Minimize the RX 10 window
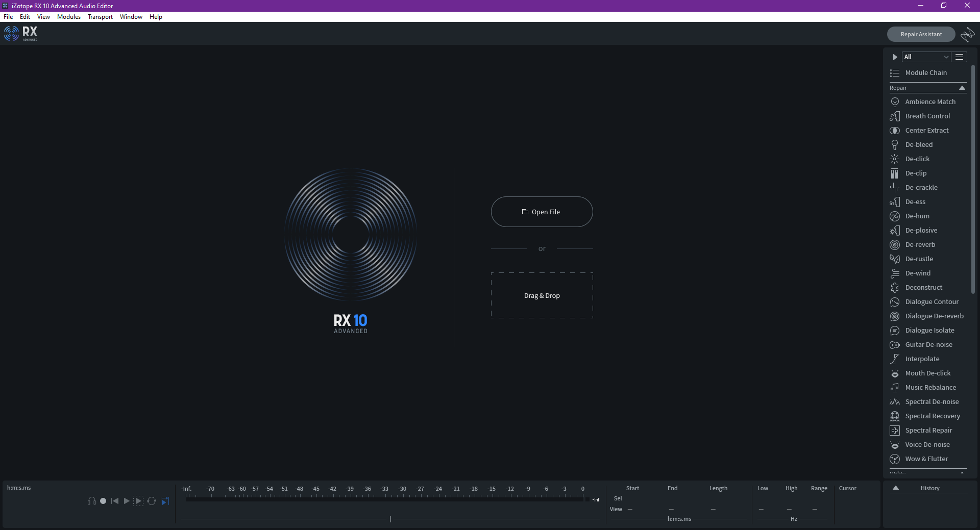980x530 pixels. (921, 6)
